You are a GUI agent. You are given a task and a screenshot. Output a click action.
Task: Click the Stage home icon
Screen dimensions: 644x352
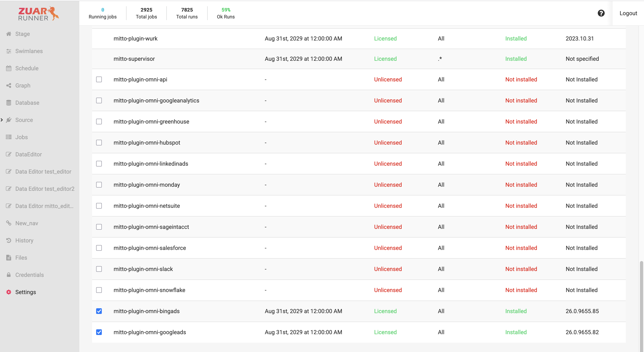coord(9,34)
